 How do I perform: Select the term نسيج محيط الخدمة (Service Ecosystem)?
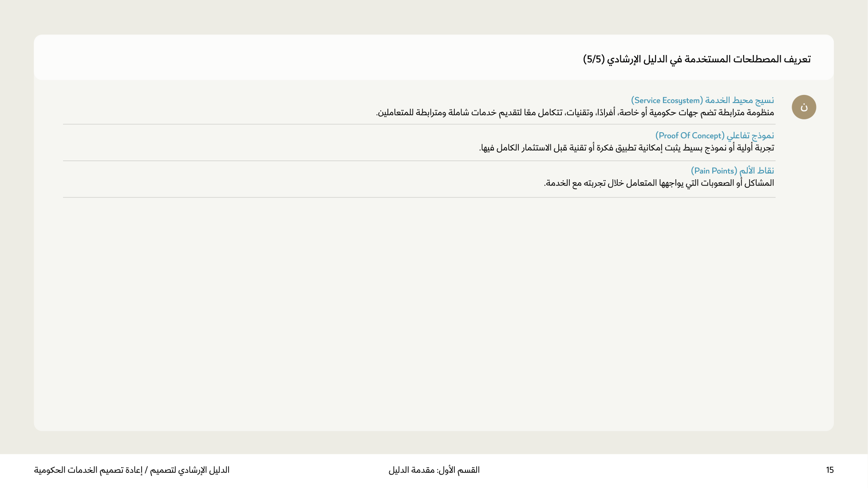[x=702, y=100]
